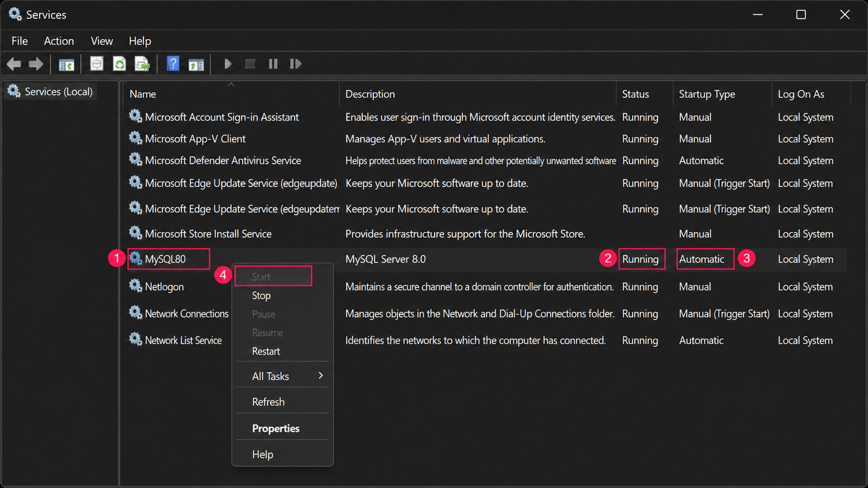Click gear icon of Edge Update Service (edgeupdate)
Screen dimensions: 868x488
(135, 182)
